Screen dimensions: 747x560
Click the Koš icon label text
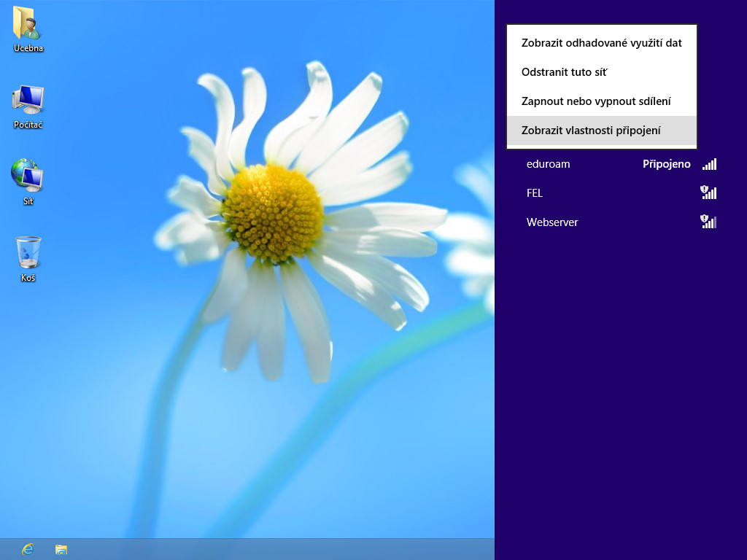[x=28, y=278]
